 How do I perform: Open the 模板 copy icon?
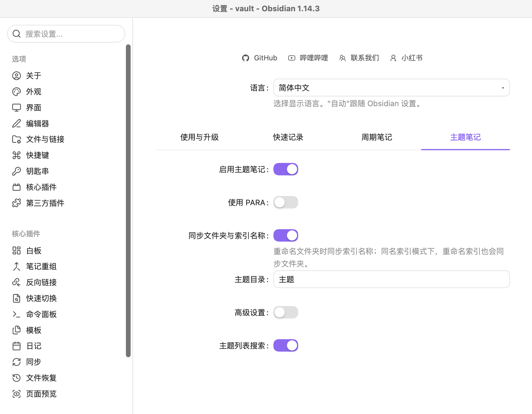tap(17, 330)
